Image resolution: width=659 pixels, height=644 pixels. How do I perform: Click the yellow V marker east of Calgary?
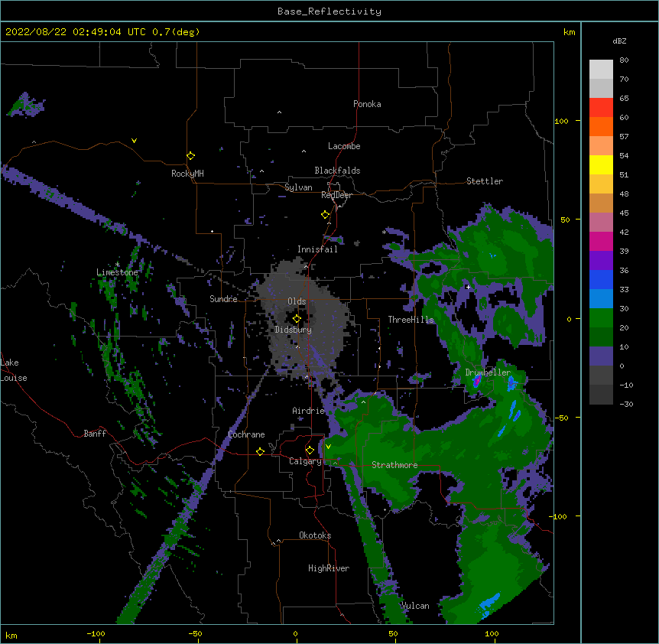pyautogui.click(x=328, y=447)
